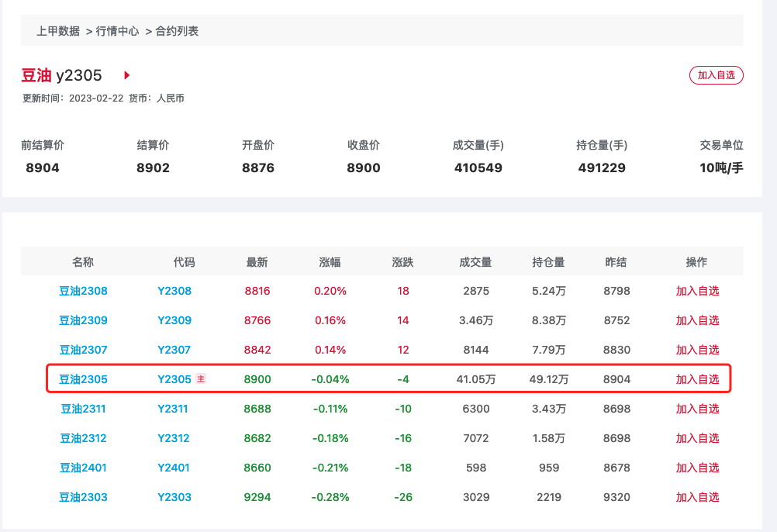Viewport: 777px width, 532px height.
Task: Click the main contract badge beside Y2305
Action: 201,379
